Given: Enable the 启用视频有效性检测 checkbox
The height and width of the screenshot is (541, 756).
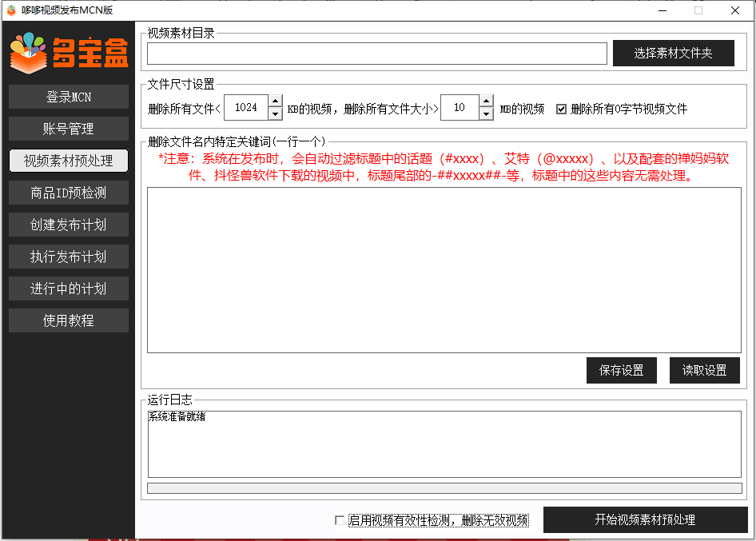Looking at the screenshot, I should tap(340, 520).
